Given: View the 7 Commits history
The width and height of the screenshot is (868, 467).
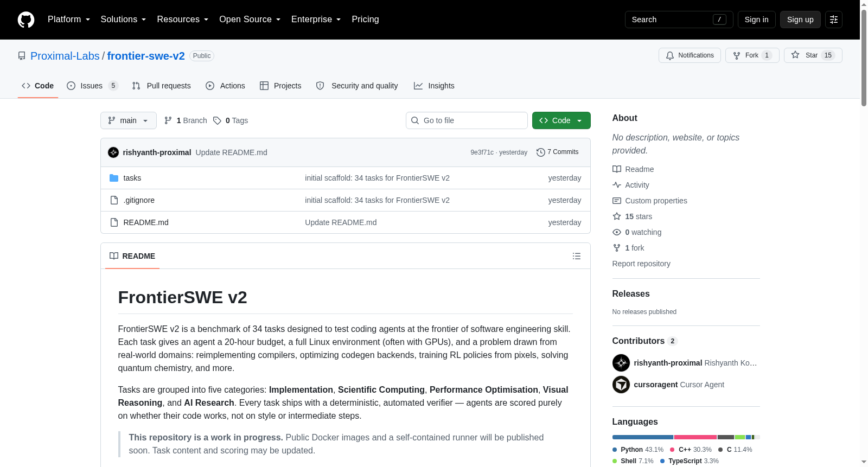Looking at the screenshot, I should click(558, 152).
